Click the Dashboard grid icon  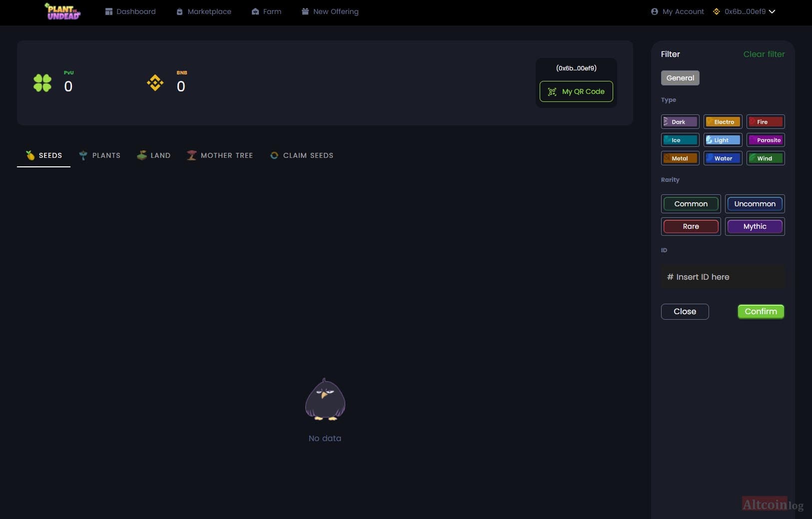click(109, 11)
